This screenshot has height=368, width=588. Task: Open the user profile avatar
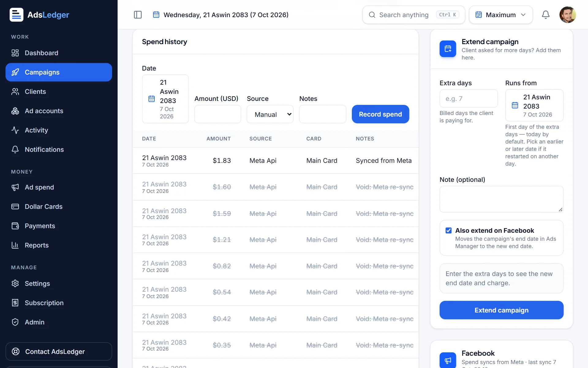pos(567,15)
